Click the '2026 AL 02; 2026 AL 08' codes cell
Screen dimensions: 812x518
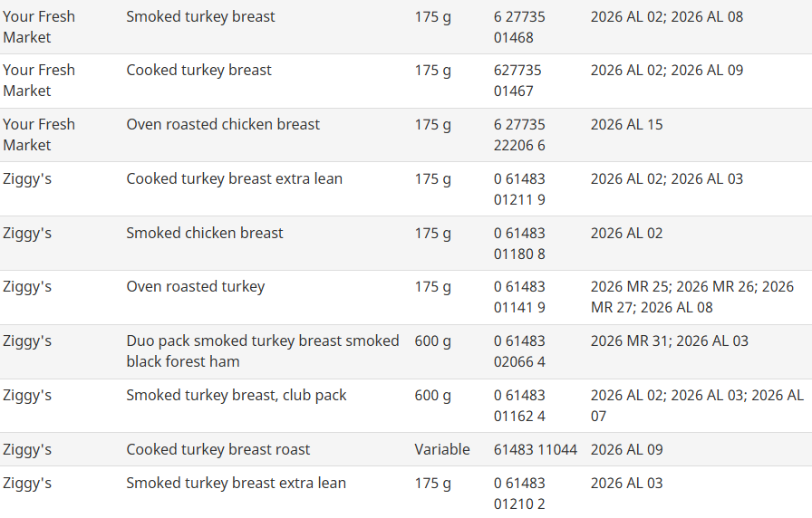point(667,17)
